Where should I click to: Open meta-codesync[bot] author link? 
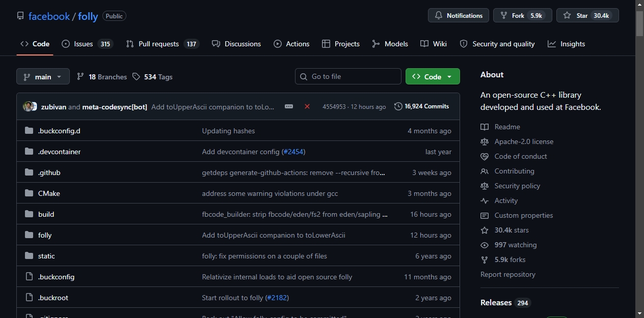click(x=115, y=107)
